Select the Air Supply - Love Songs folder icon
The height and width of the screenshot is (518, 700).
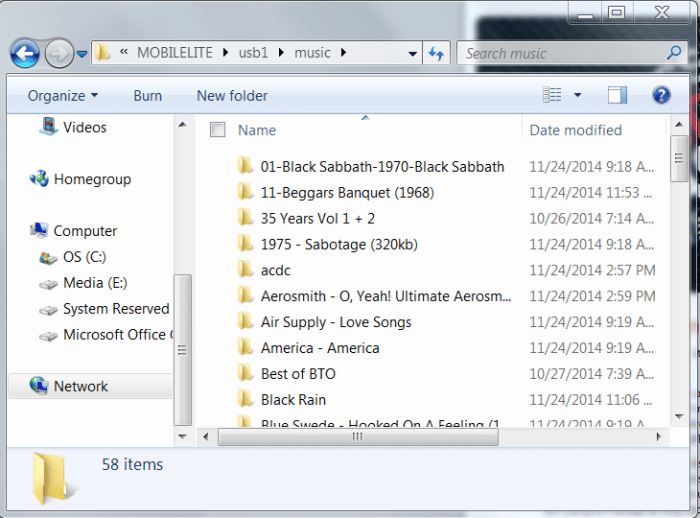coord(246,322)
